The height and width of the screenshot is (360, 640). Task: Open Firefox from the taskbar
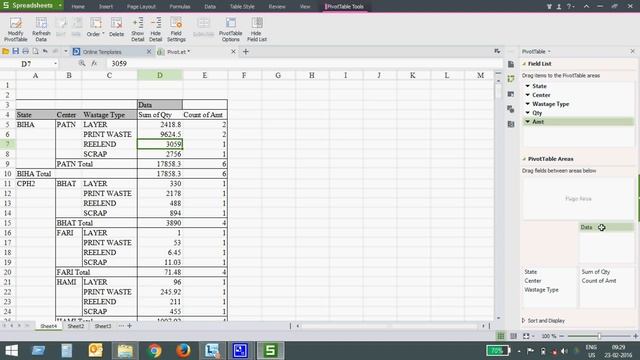click(x=183, y=351)
